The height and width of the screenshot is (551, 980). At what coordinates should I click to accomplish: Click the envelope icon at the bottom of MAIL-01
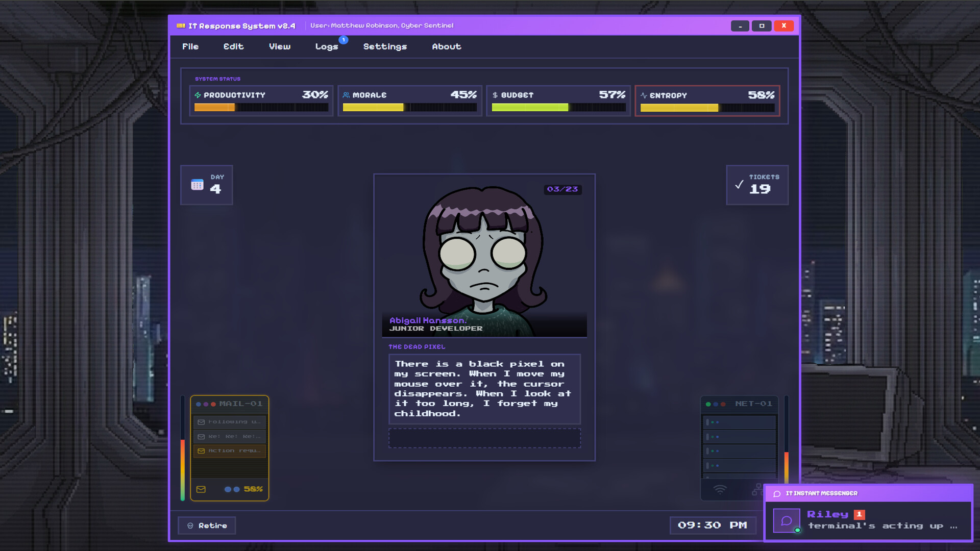click(201, 489)
